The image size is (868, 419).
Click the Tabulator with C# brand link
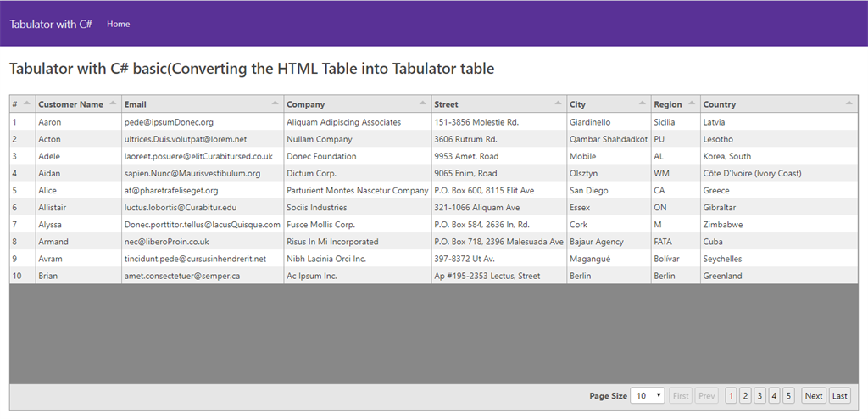pyautogui.click(x=51, y=24)
